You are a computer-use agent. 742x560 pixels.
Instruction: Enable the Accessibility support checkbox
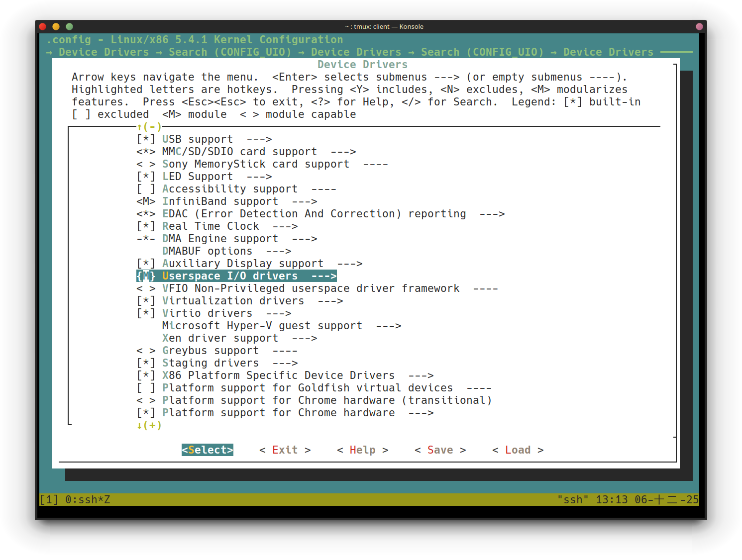(146, 189)
